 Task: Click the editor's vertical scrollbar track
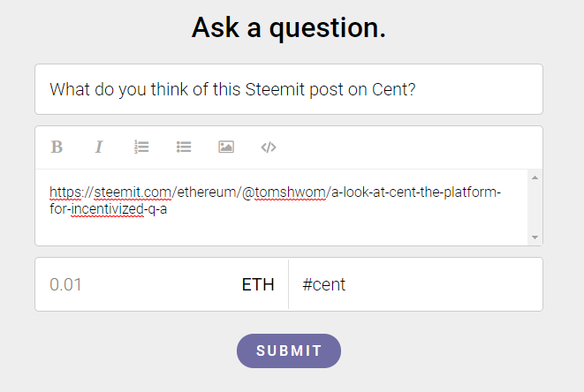point(535,207)
